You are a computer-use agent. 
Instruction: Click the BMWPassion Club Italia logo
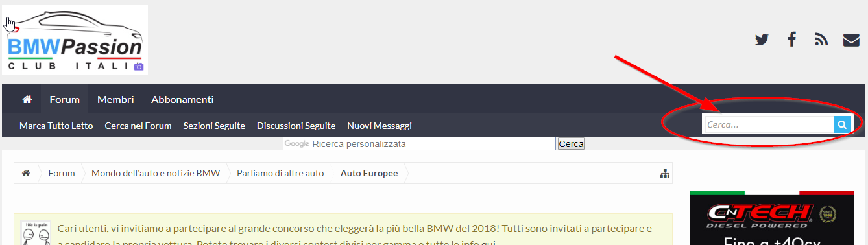[75, 40]
